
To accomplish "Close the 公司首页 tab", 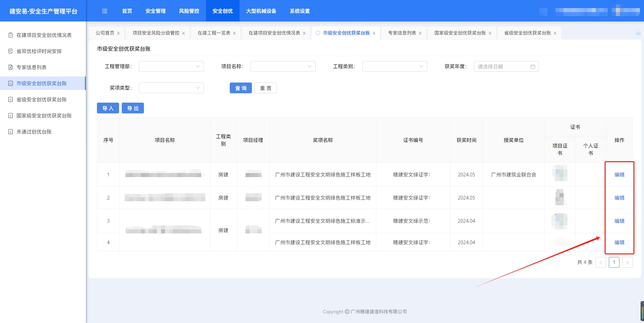I will 118,33.
